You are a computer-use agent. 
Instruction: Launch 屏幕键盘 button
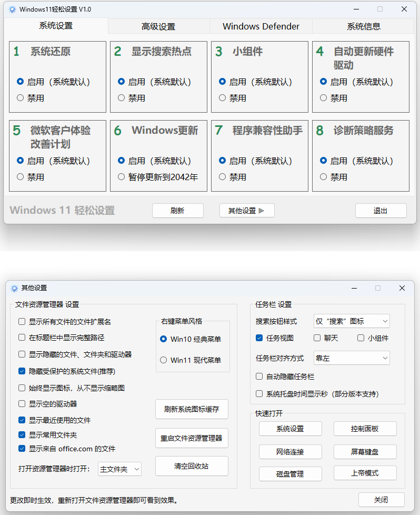[x=365, y=452]
